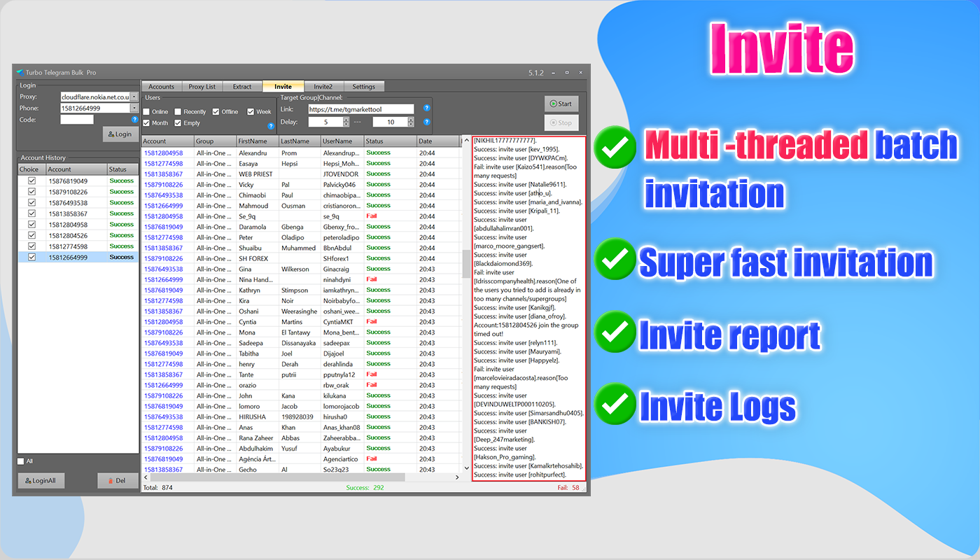Uncheck the Empty users checkbox
The width and height of the screenshot is (980, 560).
pos(178,122)
